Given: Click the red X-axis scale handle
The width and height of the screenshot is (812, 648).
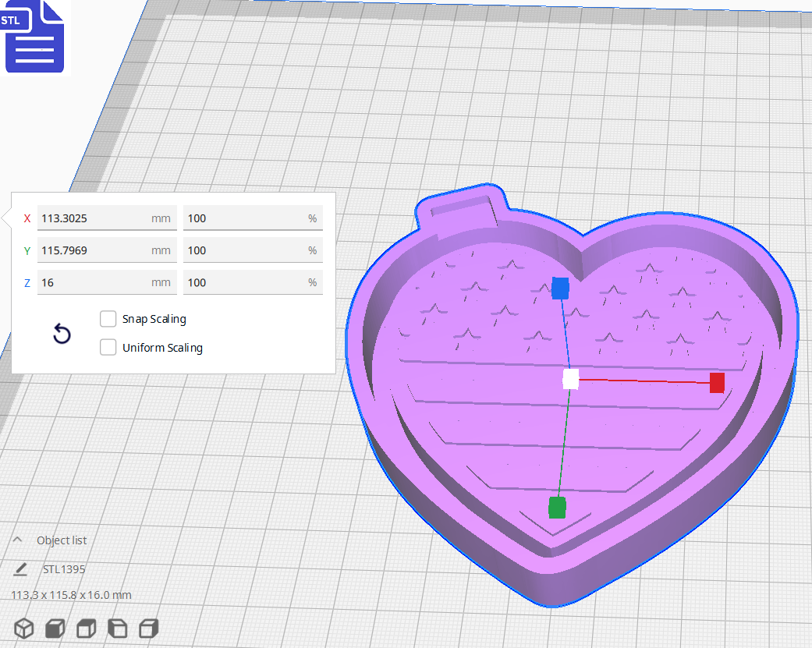Looking at the screenshot, I should [x=717, y=382].
